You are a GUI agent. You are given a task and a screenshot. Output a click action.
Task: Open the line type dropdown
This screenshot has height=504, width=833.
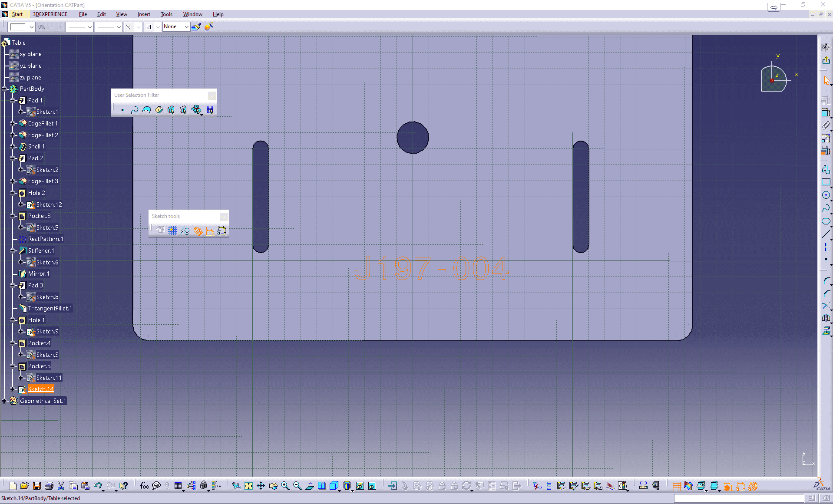[109, 27]
